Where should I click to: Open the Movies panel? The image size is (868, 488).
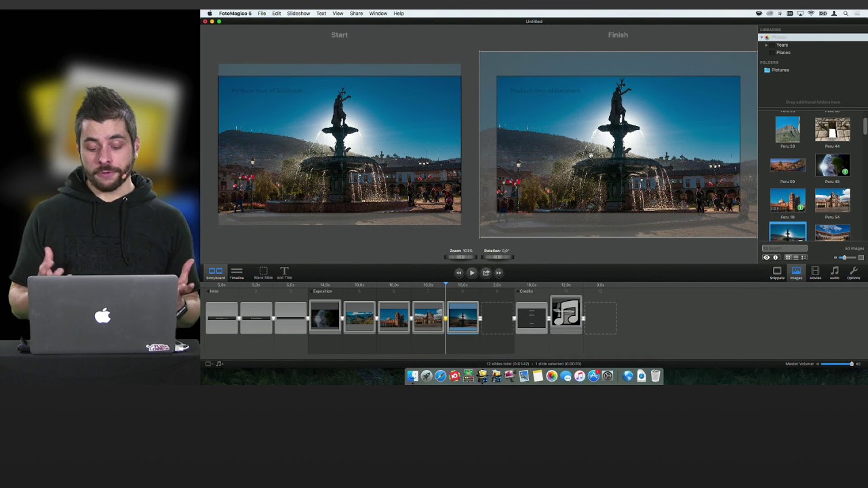815,273
